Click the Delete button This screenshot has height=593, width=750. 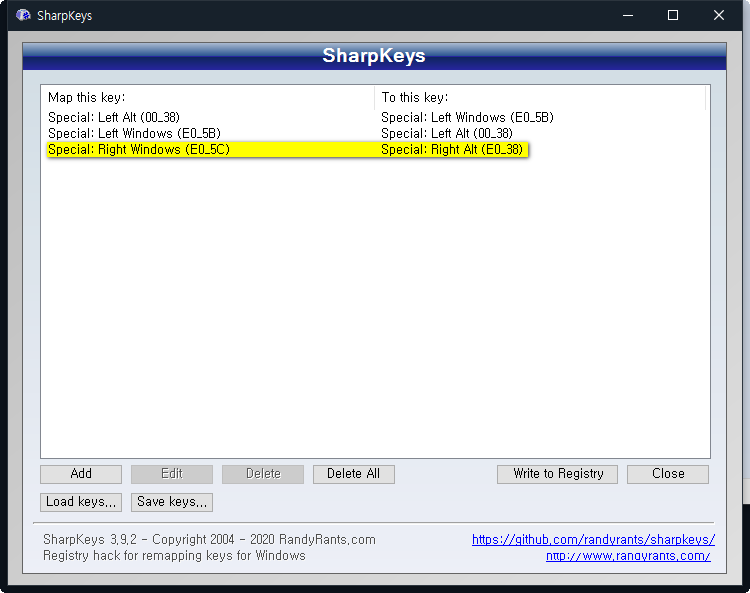click(263, 474)
